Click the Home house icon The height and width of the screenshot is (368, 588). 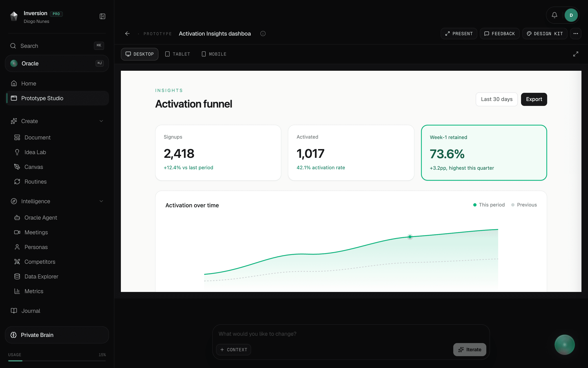[x=14, y=83]
